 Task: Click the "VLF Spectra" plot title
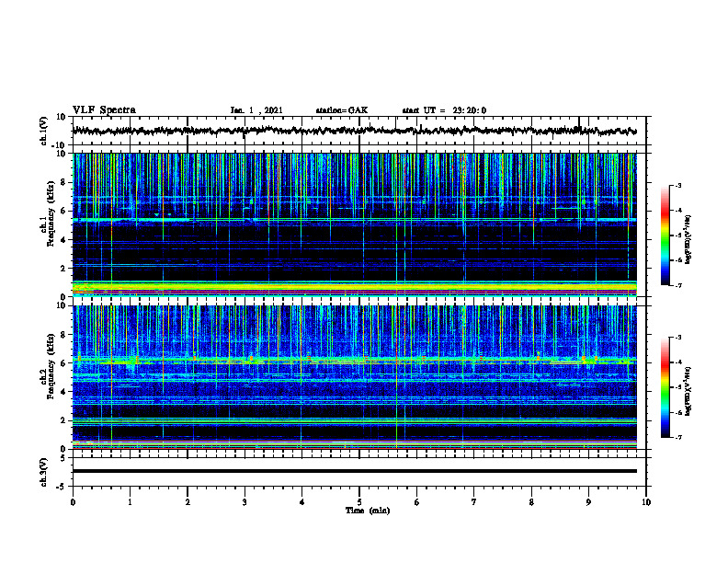[x=104, y=109]
